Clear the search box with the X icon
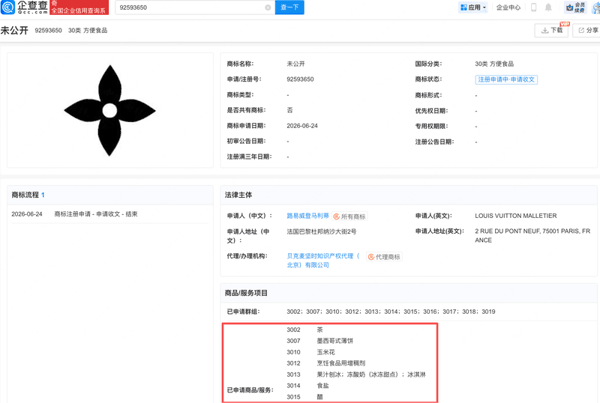The width and height of the screenshot is (600, 403). pos(268,8)
